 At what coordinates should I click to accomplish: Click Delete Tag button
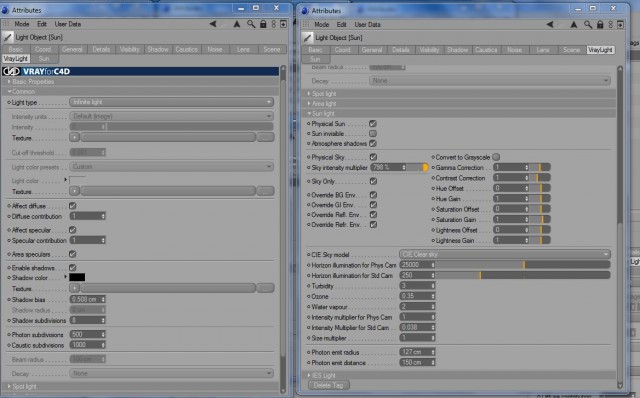point(329,385)
